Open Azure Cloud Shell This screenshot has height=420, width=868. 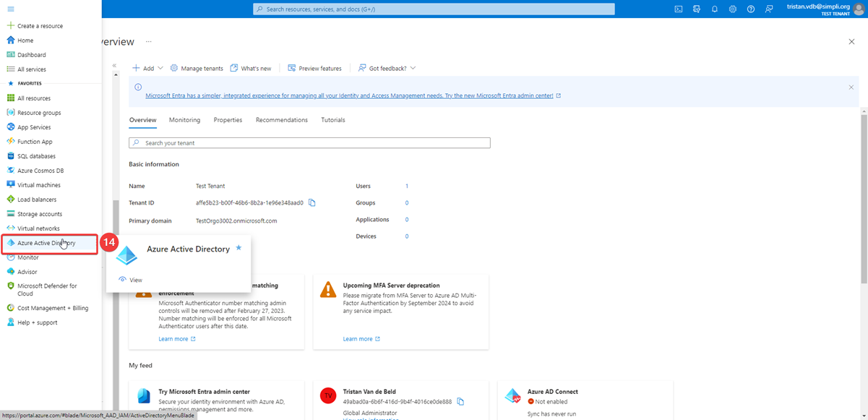[678, 9]
